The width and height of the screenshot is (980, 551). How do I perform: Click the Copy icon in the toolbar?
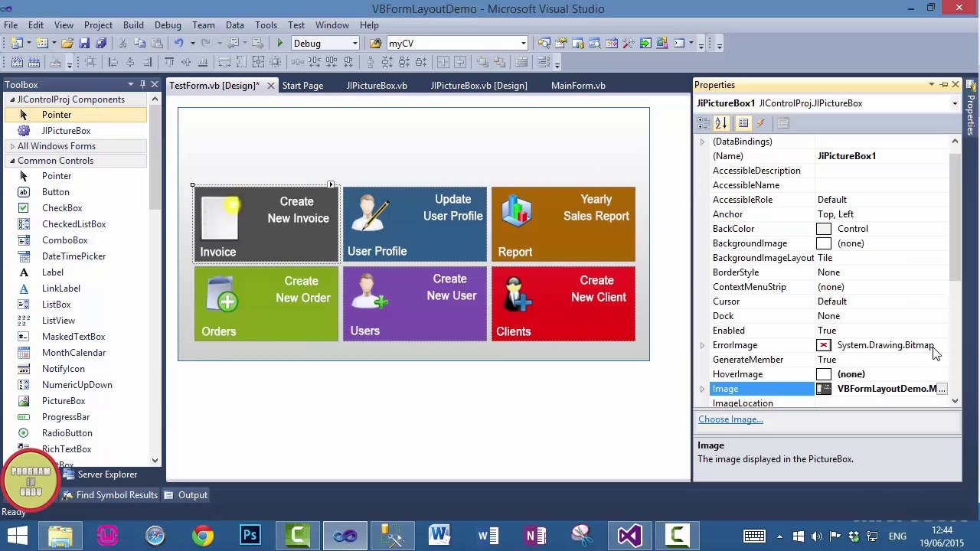(x=139, y=44)
